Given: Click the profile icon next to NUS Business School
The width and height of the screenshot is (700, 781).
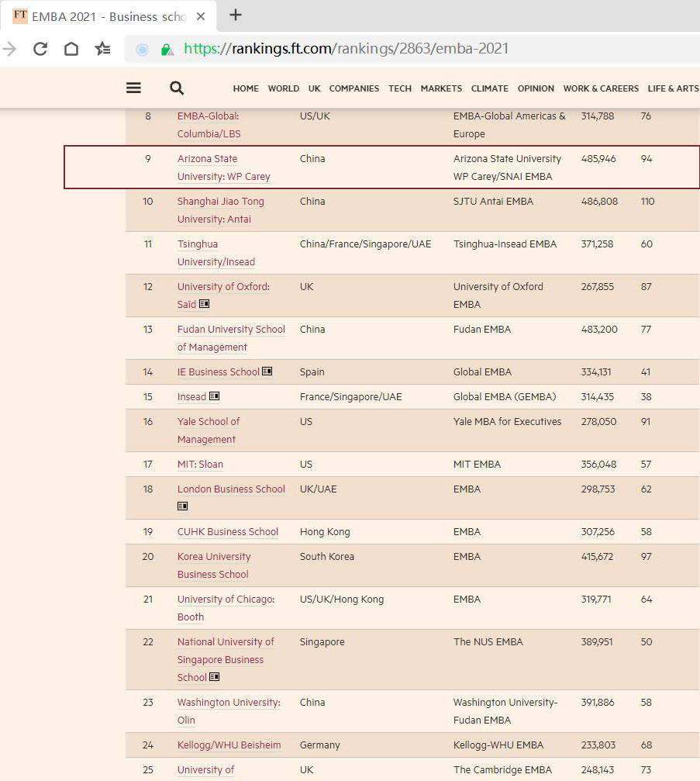Looking at the screenshot, I should (x=215, y=676).
